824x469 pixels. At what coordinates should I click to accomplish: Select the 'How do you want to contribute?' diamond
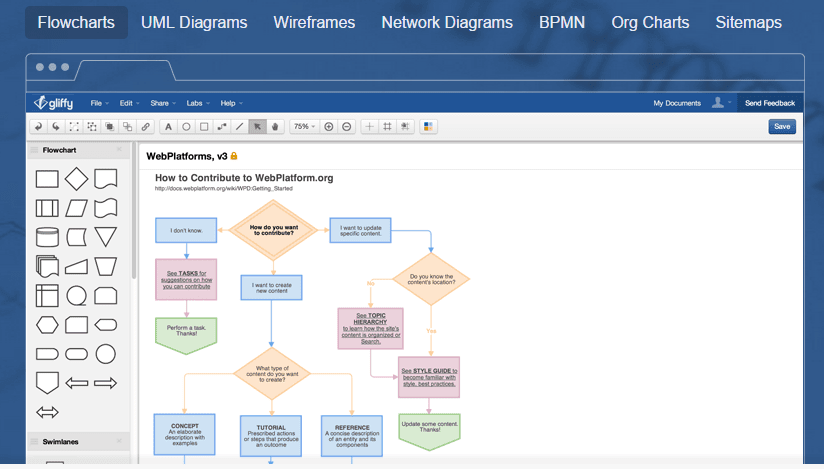[x=274, y=230]
